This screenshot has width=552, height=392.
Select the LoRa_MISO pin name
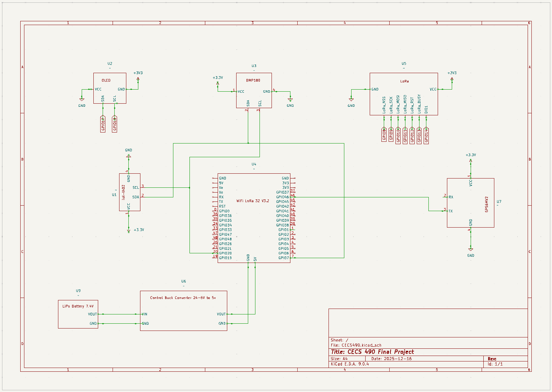(405, 104)
